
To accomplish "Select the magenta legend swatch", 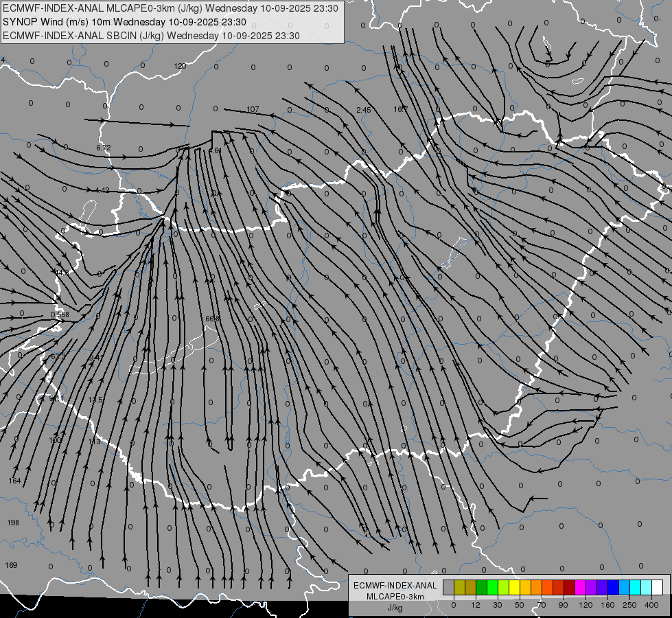I will tap(581, 587).
